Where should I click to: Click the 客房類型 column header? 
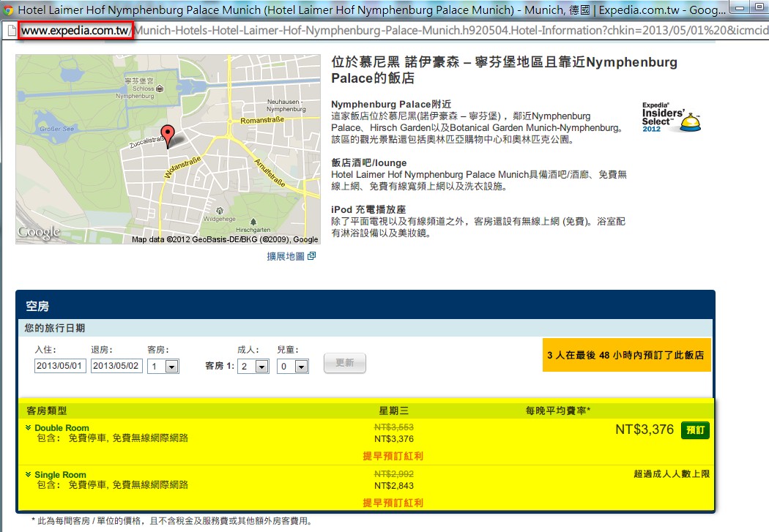click(47, 411)
